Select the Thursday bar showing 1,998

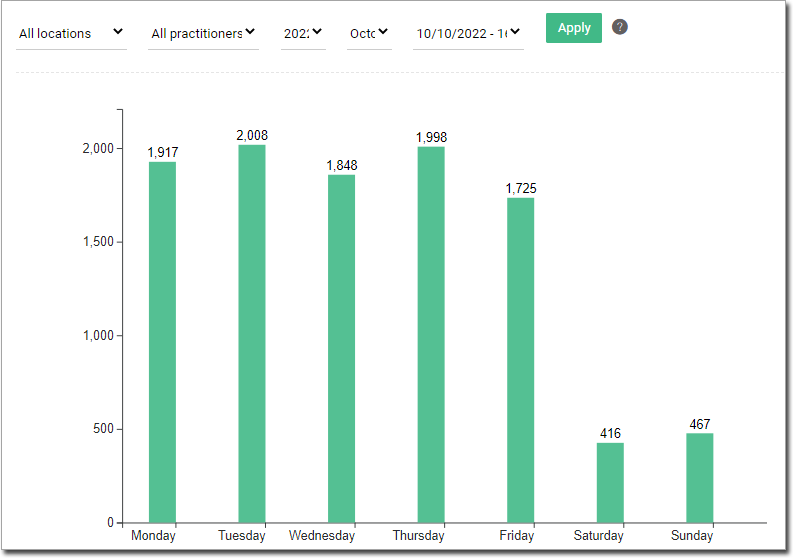point(431,334)
